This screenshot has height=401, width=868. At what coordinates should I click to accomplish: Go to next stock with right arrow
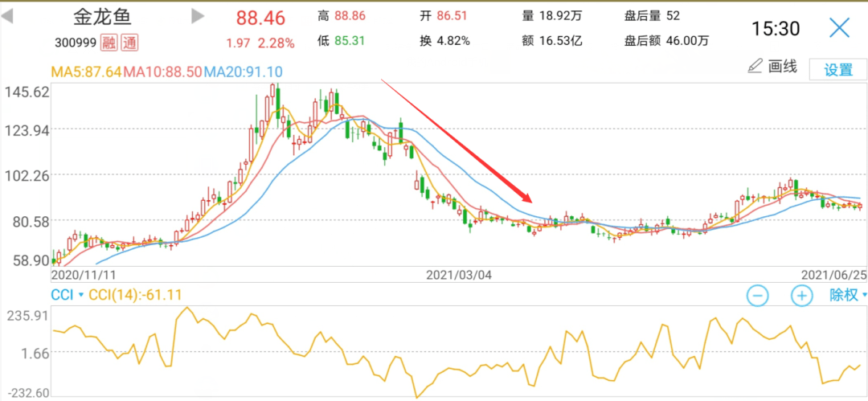point(198,17)
